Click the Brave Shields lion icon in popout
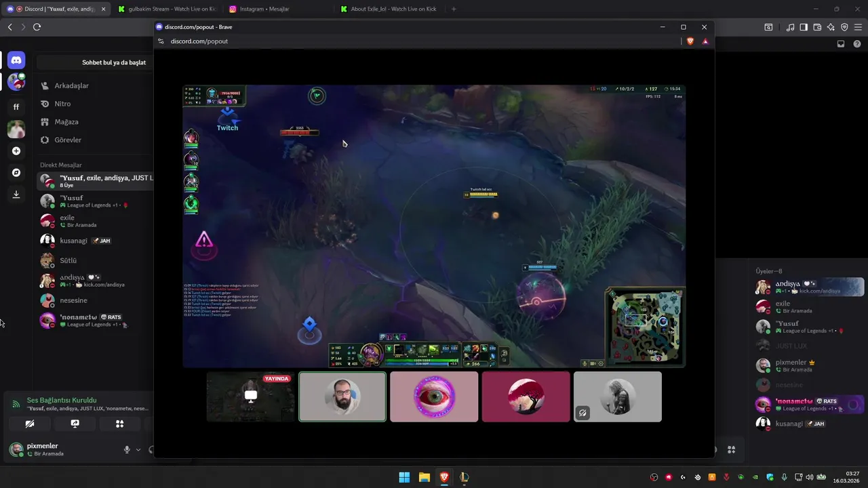Viewport: 868px width, 488px height. [690, 41]
